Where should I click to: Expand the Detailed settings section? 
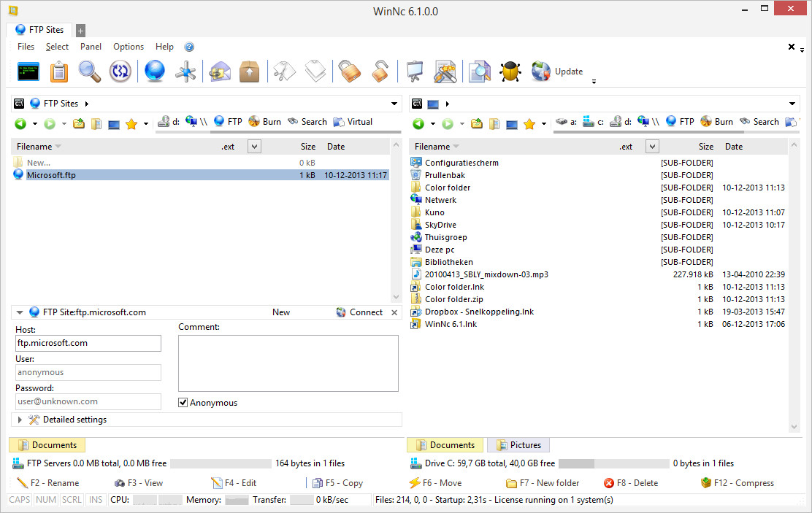pos(20,420)
